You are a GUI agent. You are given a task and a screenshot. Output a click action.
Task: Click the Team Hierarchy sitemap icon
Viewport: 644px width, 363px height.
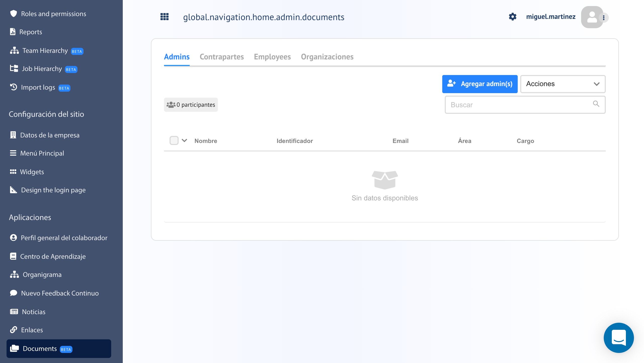(14, 50)
